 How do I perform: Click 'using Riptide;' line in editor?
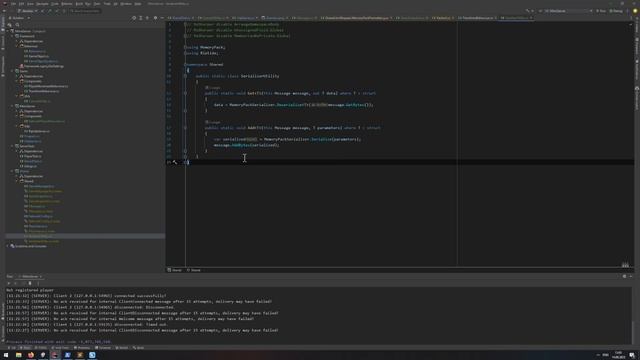tap(201, 53)
